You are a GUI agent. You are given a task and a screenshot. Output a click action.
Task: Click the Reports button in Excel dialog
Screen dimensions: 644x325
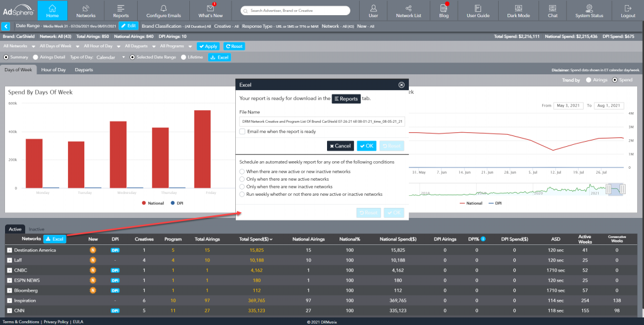click(347, 99)
